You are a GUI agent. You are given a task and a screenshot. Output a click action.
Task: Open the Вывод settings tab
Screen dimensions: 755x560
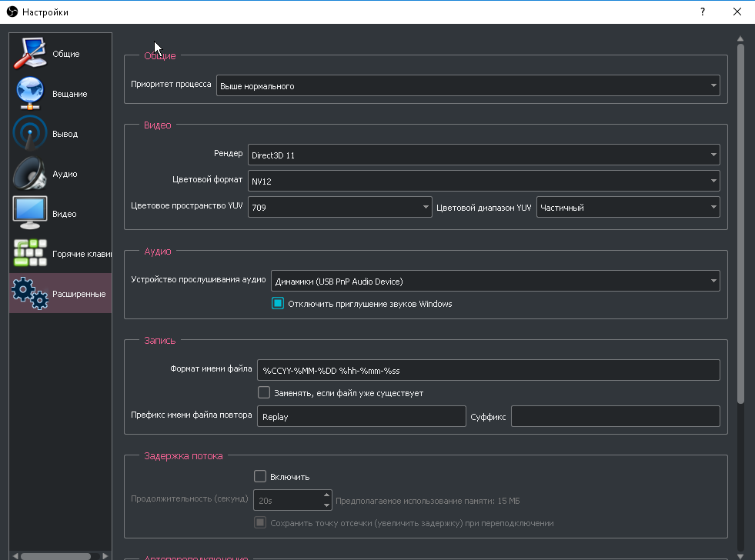click(60, 133)
